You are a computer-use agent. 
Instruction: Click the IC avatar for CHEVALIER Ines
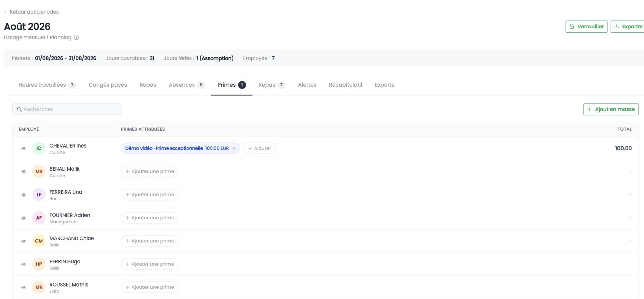point(39,148)
